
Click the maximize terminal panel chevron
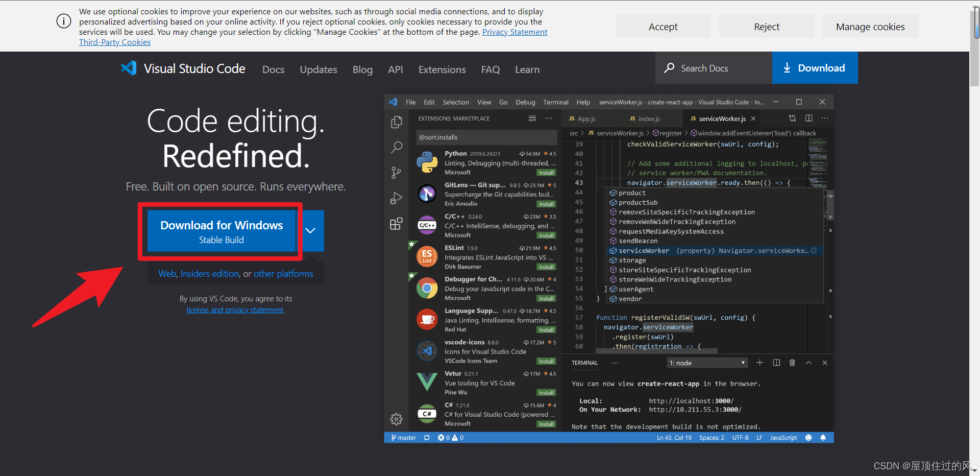pos(808,363)
